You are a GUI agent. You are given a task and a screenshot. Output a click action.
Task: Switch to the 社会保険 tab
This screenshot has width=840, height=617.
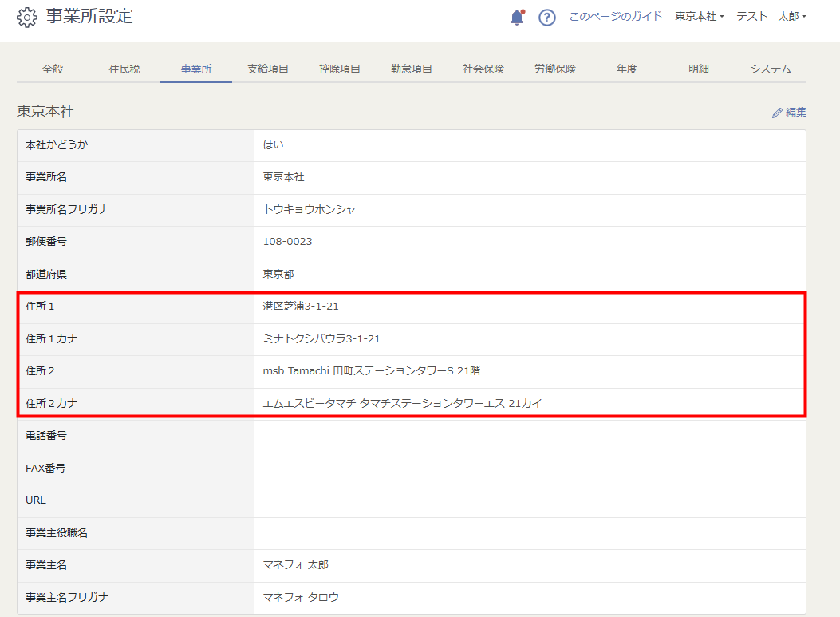[x=483, y=69]
